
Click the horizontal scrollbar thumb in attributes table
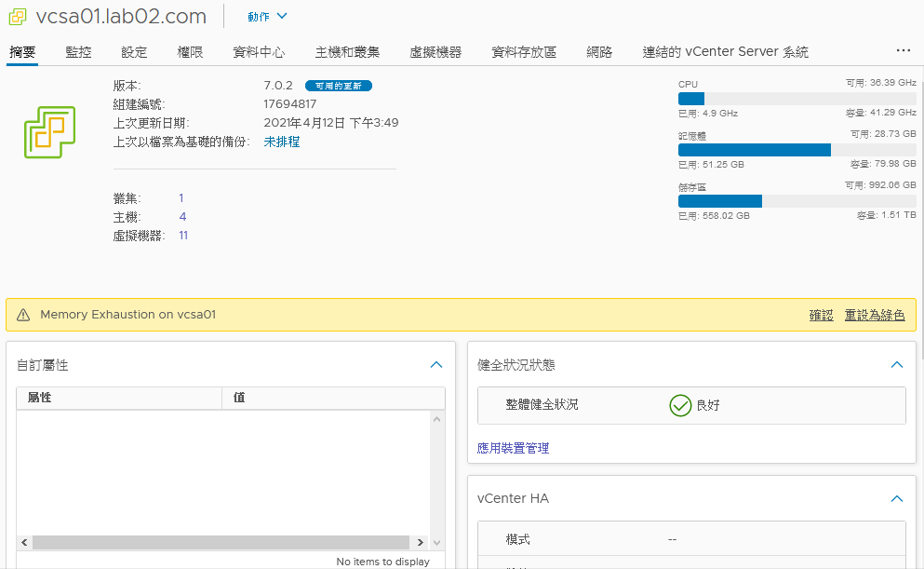pos(221,543)
